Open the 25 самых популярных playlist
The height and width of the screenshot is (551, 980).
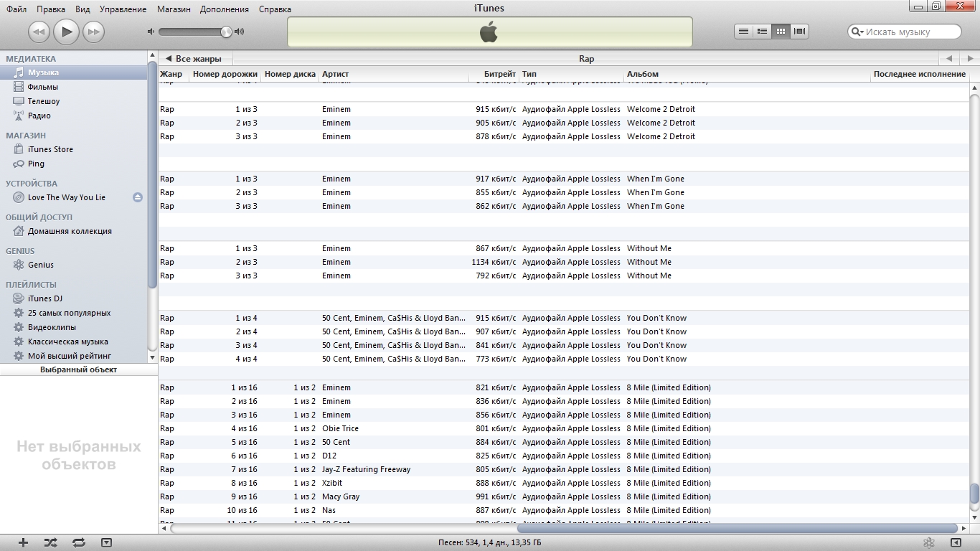[74, 313]
